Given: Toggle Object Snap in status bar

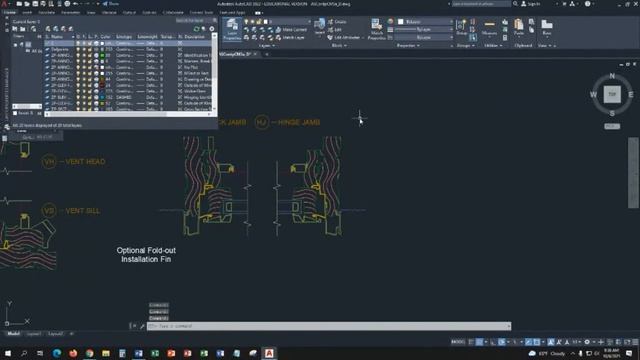Looking at the screenshot, I should pyautogui.click(x=536, y=342).
